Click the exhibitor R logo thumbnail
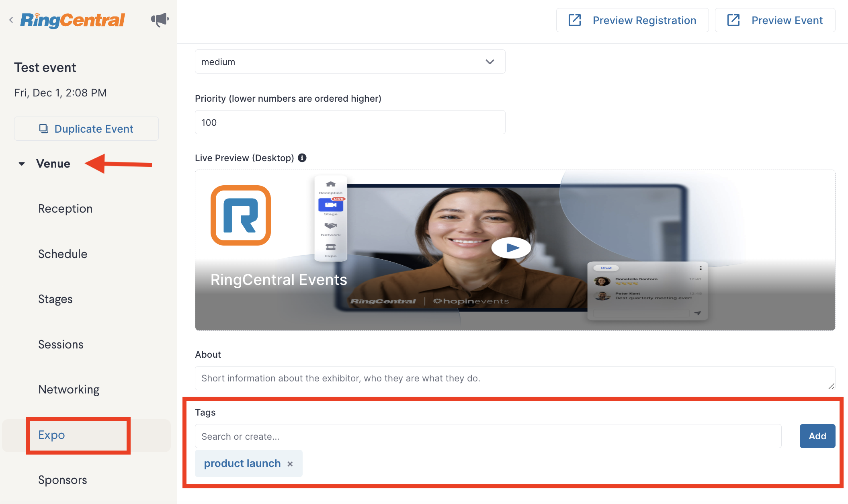This screenshot has width=848, height=504. click(x=241, y=215)
